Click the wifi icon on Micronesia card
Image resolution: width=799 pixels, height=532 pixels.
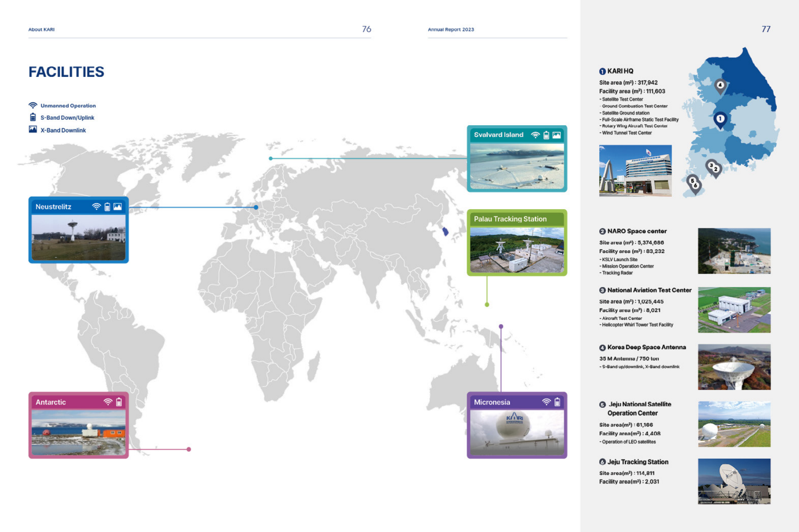pyautogui.click(x=546, y=402)
